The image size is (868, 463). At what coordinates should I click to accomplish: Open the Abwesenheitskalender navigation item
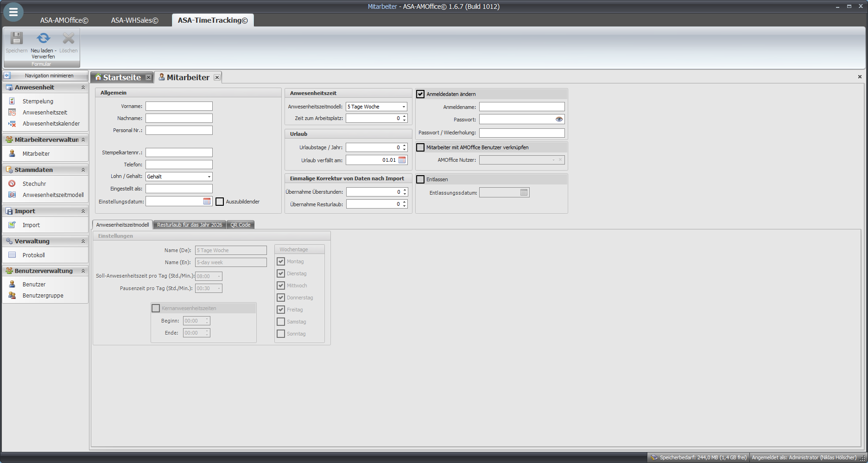[51, 124]
